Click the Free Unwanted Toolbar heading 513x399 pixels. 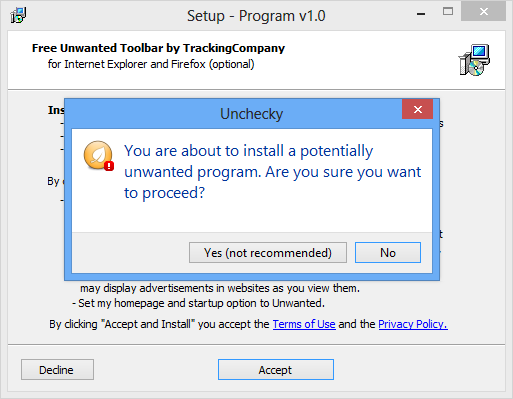point(158,48)
